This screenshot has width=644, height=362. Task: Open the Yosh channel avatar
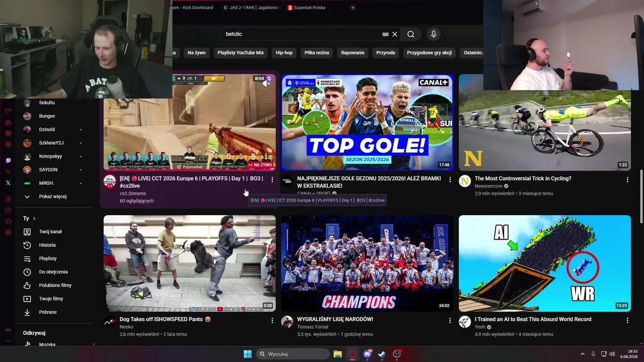(465, 322)
